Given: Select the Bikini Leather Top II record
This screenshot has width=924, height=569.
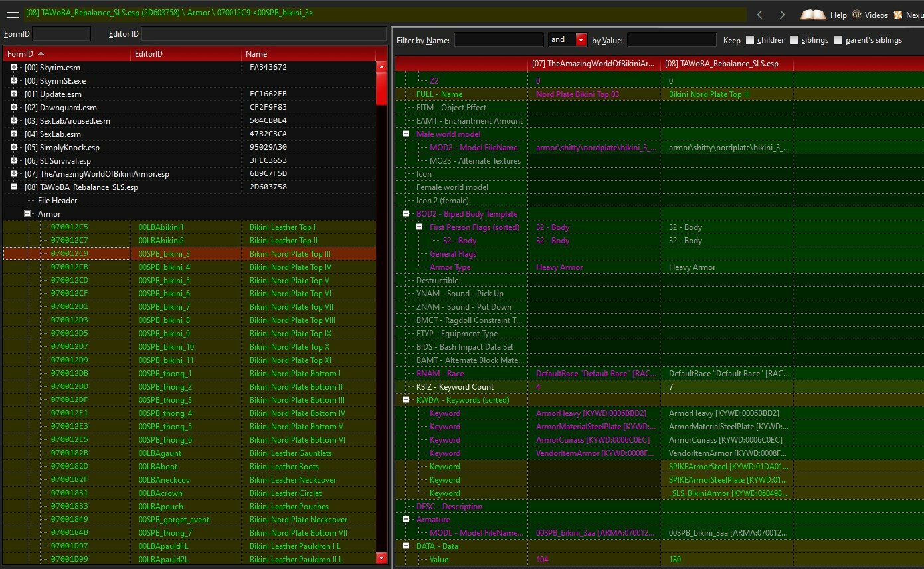Looking at the screenshot, I should (x=189, y=240).
